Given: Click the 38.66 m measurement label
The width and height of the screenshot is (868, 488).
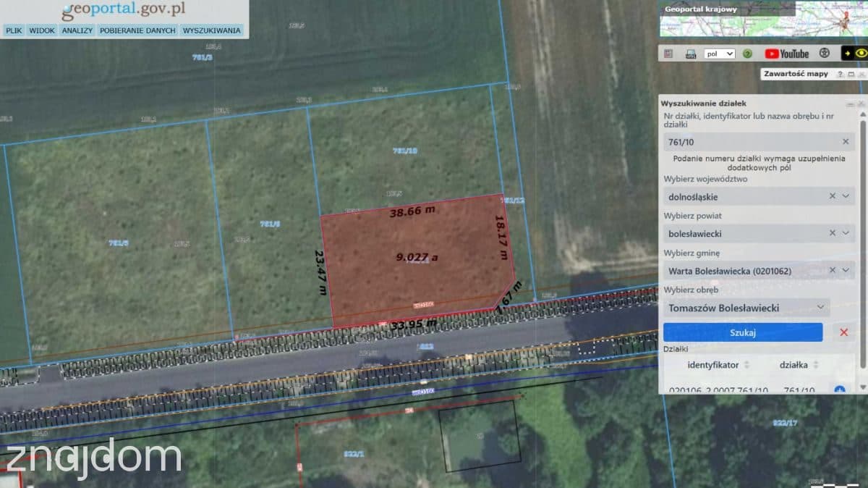Looking at the screenshot, I should click(x=412, y=210).
